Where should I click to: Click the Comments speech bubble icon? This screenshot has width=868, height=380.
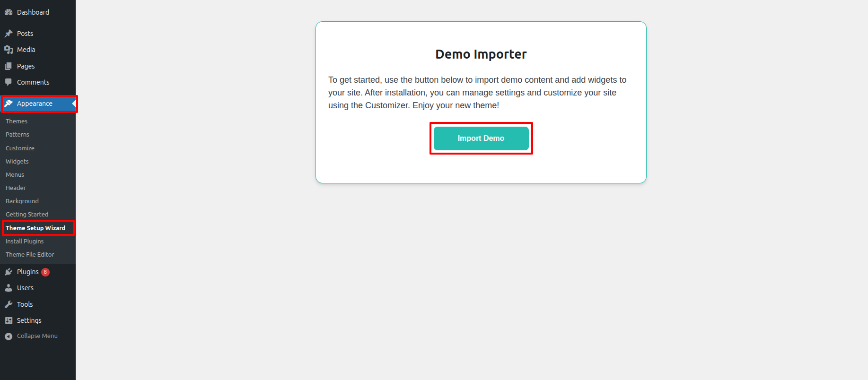pos(9,82)
